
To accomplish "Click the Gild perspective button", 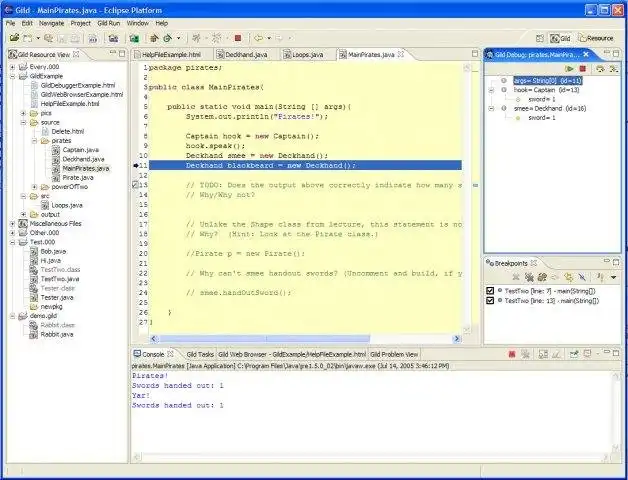I will pyautogui.click(x=560, y=38).
